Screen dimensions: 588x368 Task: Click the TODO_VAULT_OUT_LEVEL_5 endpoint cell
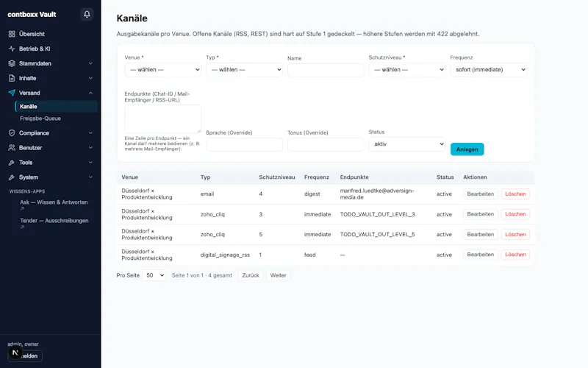pos(377,234)
